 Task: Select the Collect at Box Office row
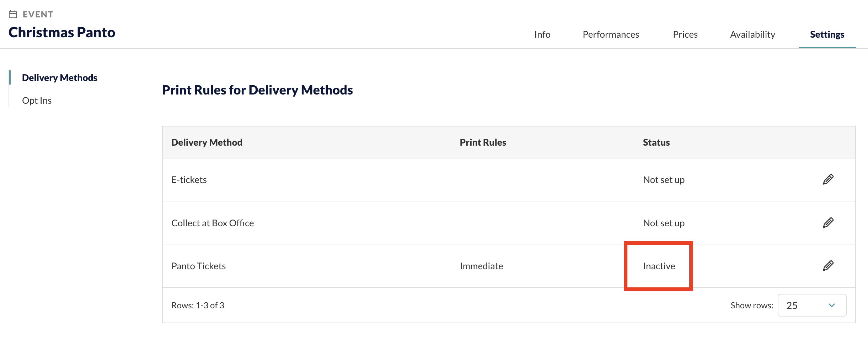pyautogui.click(x=509, y=223)
